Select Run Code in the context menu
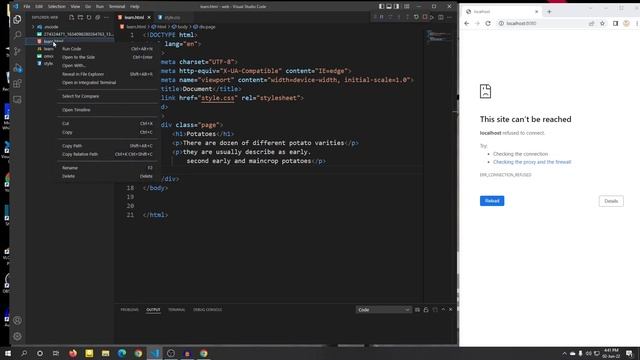Viewport: 640px width, 360px height. click(x=107, y=49)
